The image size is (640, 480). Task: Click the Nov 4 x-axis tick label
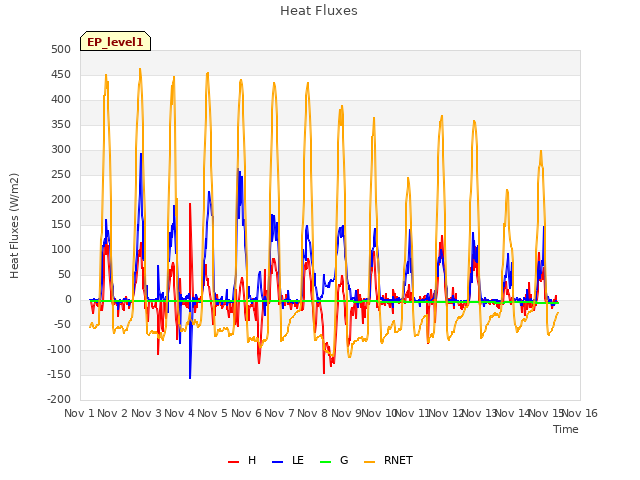click(179, 413)
